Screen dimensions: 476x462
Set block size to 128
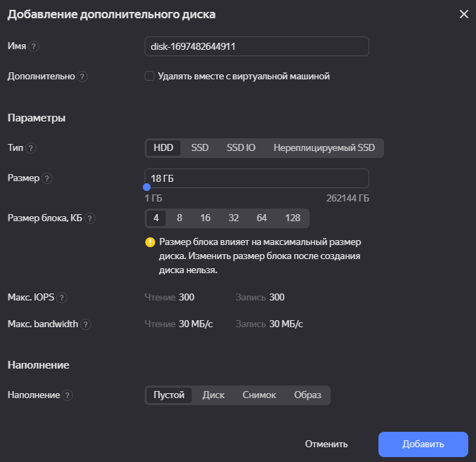pyautogui.click(x=293, y=218)
